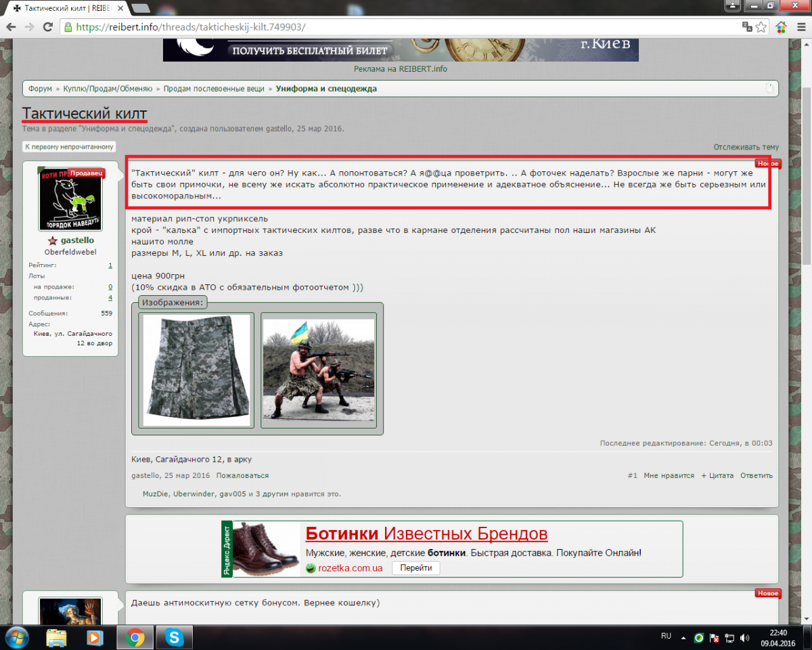Open gastello link in post footer
The image size is (812, 650).
point(145,476)
